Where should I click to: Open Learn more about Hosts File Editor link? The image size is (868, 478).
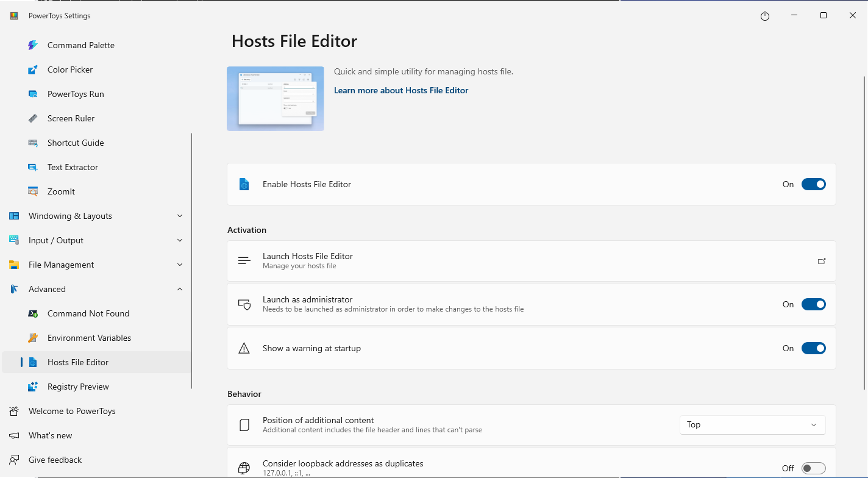pyautogui.click(x=401, y=90)
